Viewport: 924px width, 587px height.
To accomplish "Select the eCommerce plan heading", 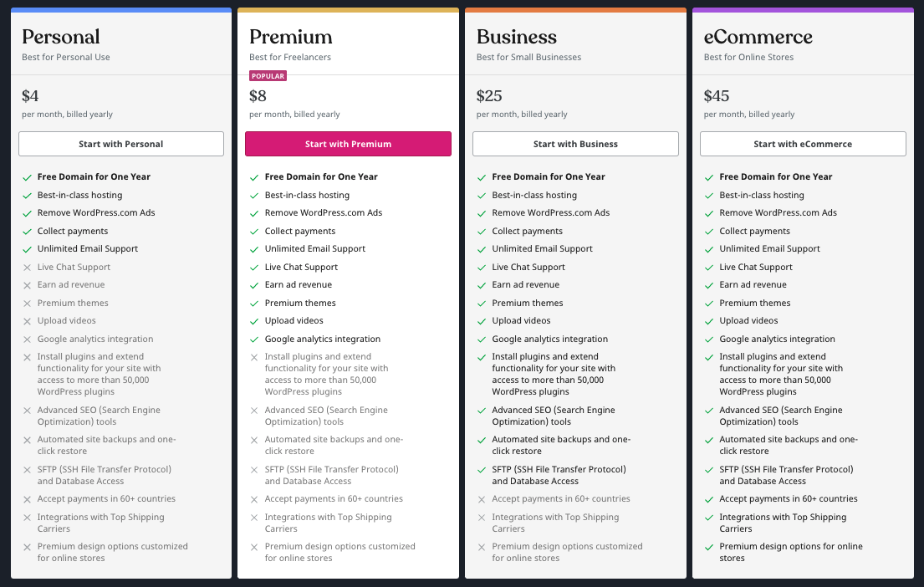I will [758, 37].
